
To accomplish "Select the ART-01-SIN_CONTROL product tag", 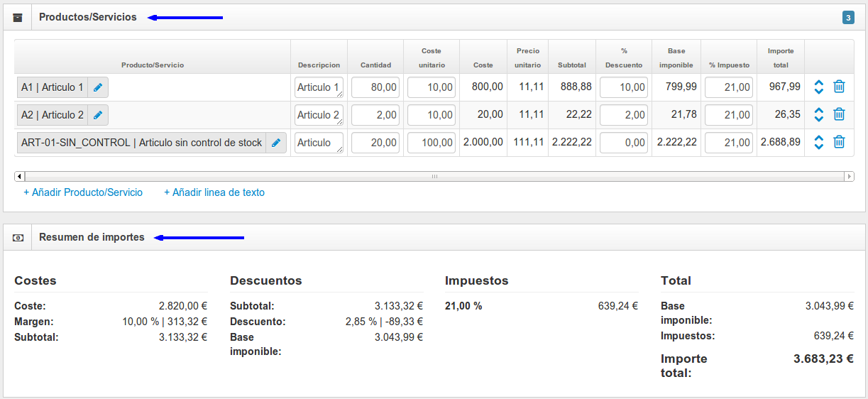I will click(141, 143).
